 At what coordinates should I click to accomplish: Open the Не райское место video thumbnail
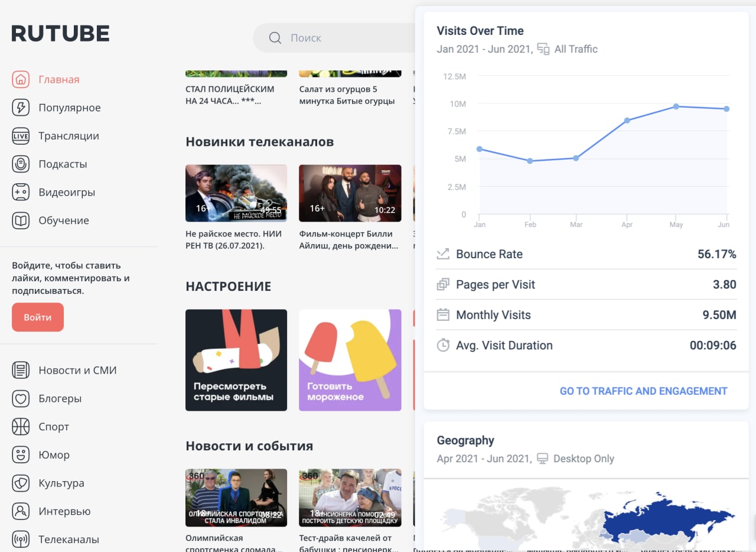pyautogui.click(x=236, y=193)
